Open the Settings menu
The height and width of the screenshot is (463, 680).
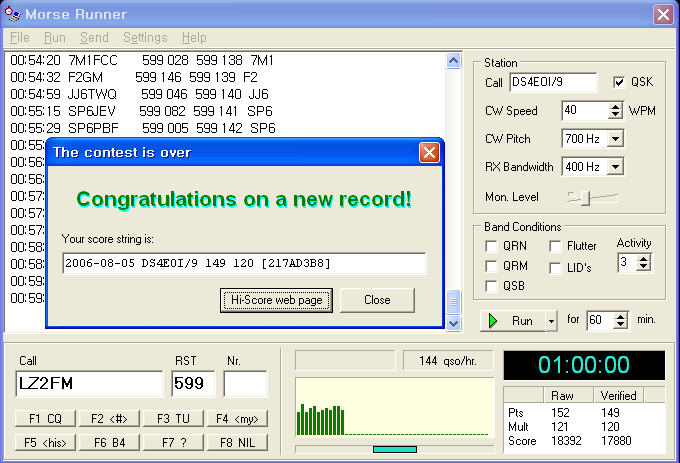pos(145,38)
